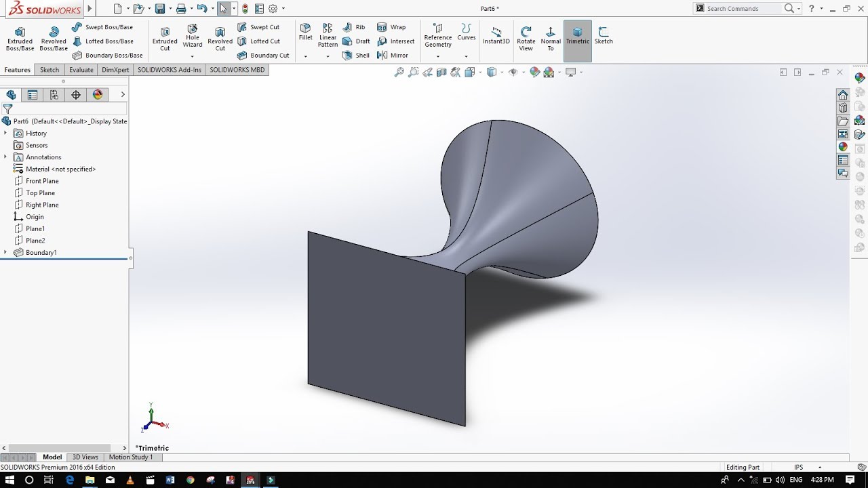Open the DisplayManager tab icon

coord(98,95)
